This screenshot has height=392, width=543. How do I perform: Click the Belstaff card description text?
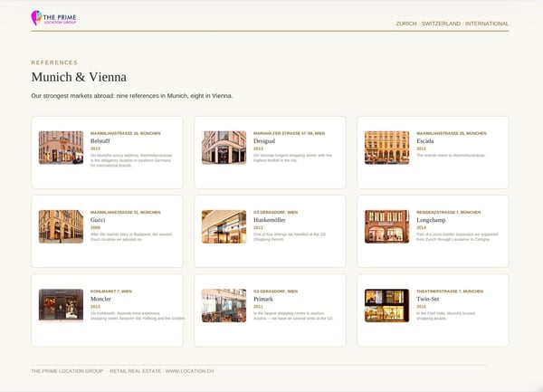coord(131,160)
